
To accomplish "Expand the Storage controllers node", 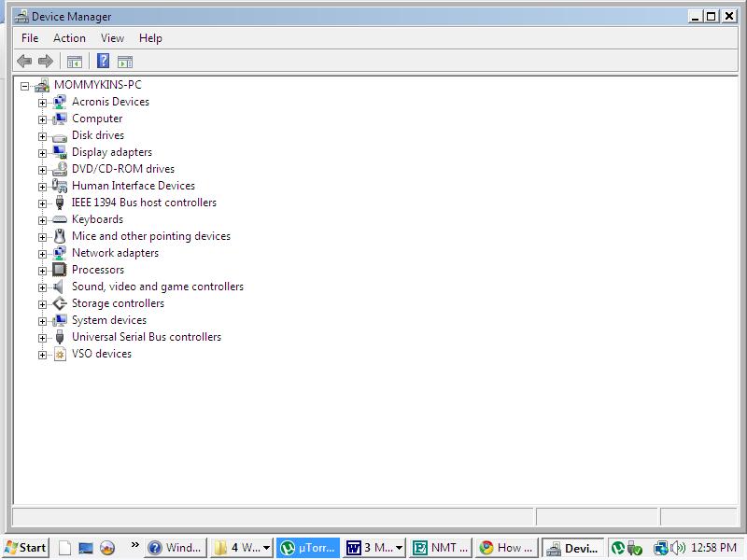I will click(42, 305).
